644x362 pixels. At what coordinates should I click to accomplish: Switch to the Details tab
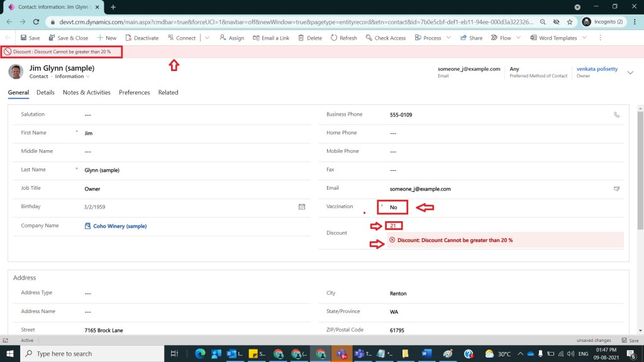[x=45, y=92]
